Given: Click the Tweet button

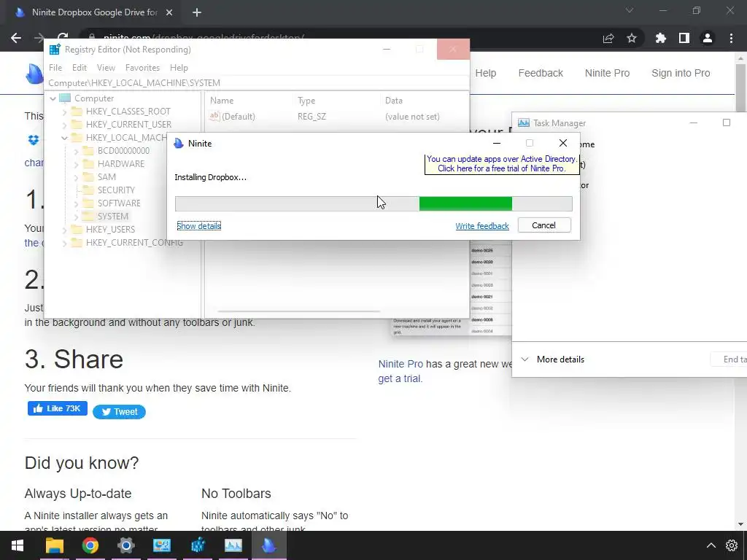Looking at the screenshot, I should click(x=119, y=412).
